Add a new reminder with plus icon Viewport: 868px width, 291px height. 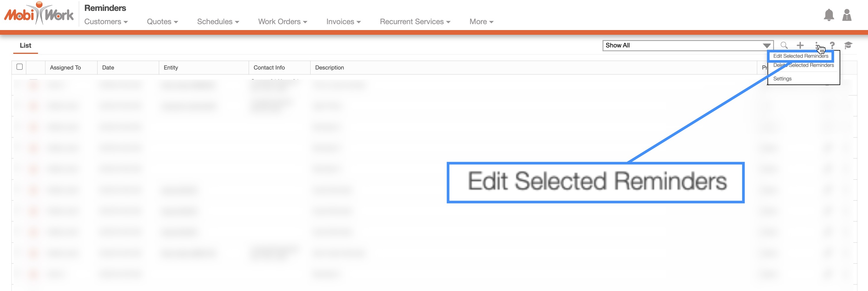click(x=800, y=45)
